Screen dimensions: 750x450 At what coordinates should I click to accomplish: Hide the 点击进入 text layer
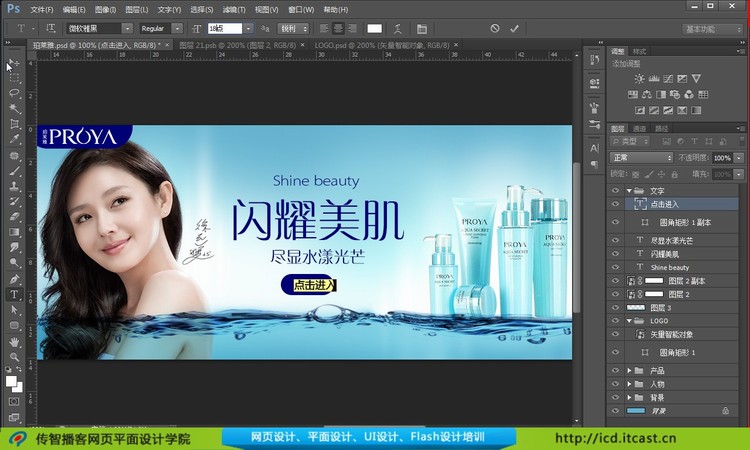[x=615, y=204]
